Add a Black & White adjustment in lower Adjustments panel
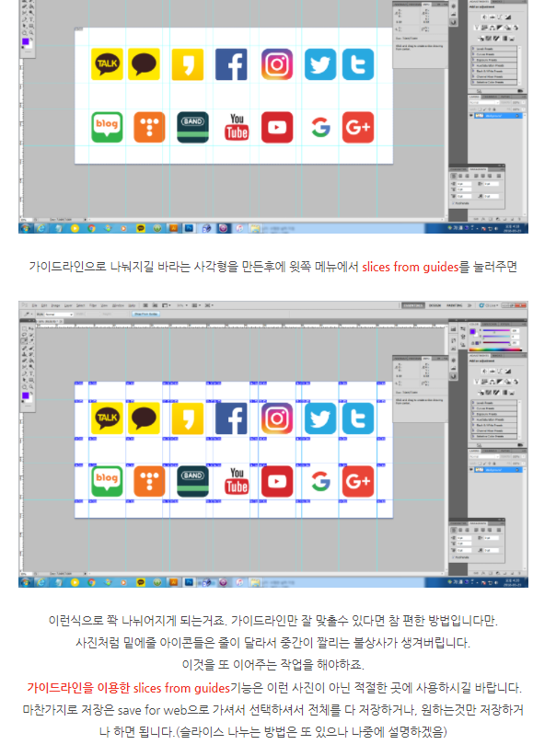Screen dimensions: 533x756 pos(500,382)
